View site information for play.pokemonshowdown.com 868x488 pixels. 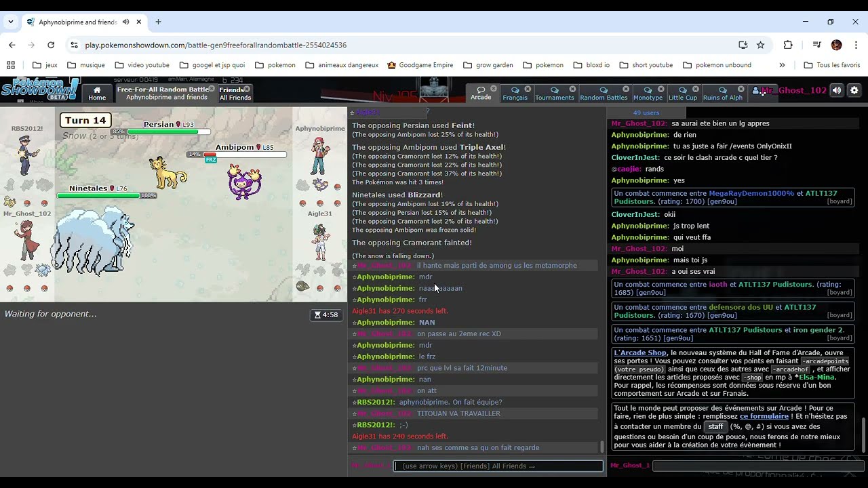click(74, 45)
